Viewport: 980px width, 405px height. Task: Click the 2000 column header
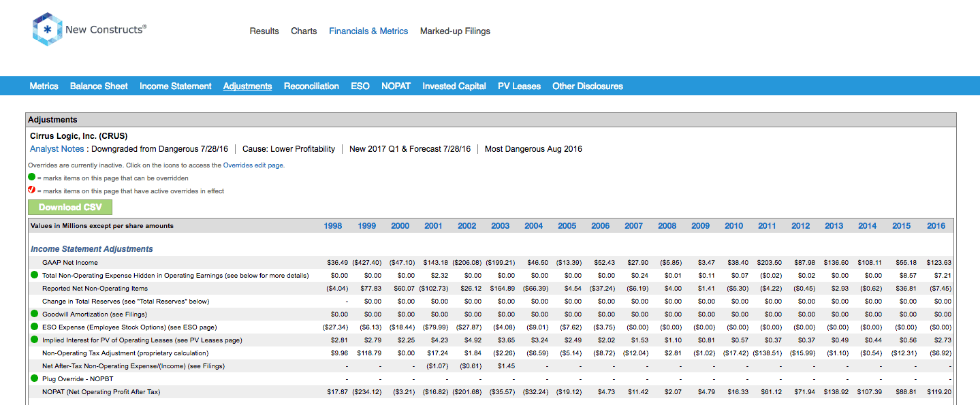tap(400, 226)
